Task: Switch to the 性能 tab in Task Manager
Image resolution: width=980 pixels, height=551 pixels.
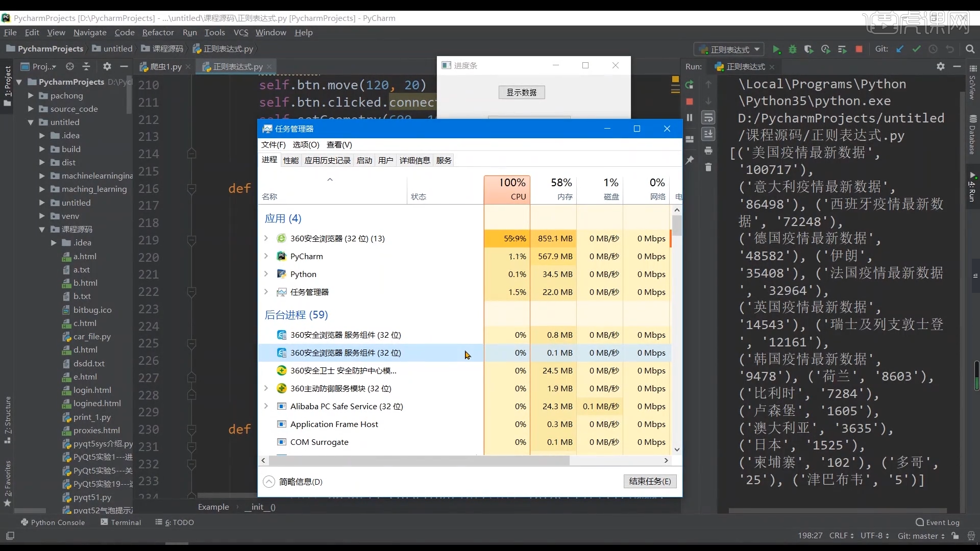Action: 291,160
